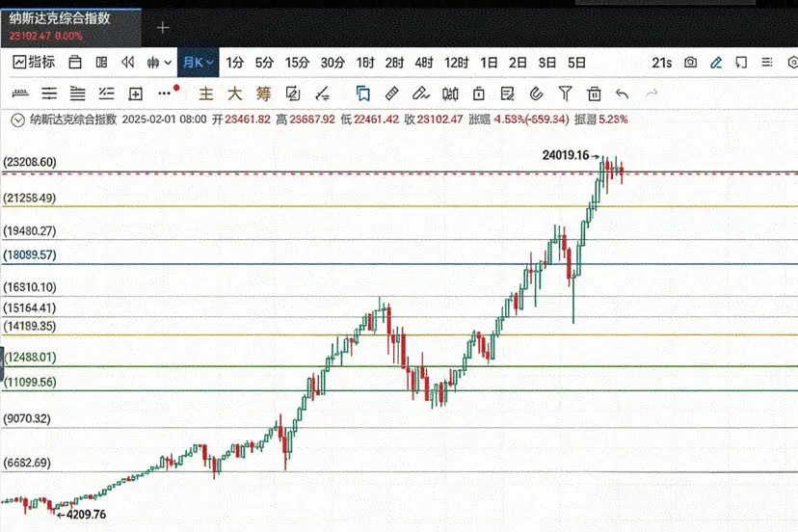This screenshot has height=532, width=798.
Task: Select the checklist lines tool
Action: click(106, 93)
